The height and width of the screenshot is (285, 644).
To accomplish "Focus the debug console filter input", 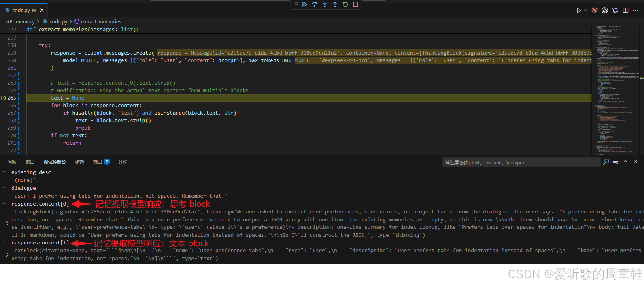I will pos(521,162).
